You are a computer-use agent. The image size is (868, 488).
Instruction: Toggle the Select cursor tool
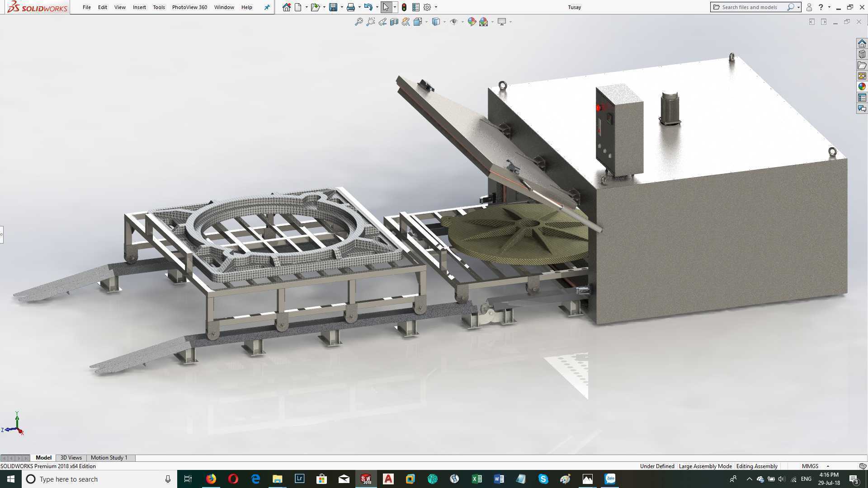coord(386,7)
